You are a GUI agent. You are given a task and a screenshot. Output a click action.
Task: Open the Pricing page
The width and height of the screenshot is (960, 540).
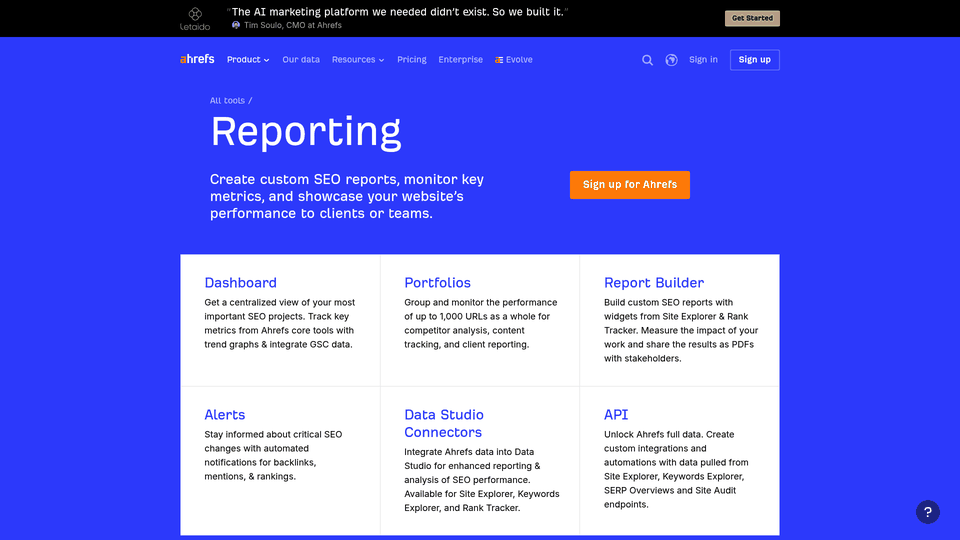(411, 60)
